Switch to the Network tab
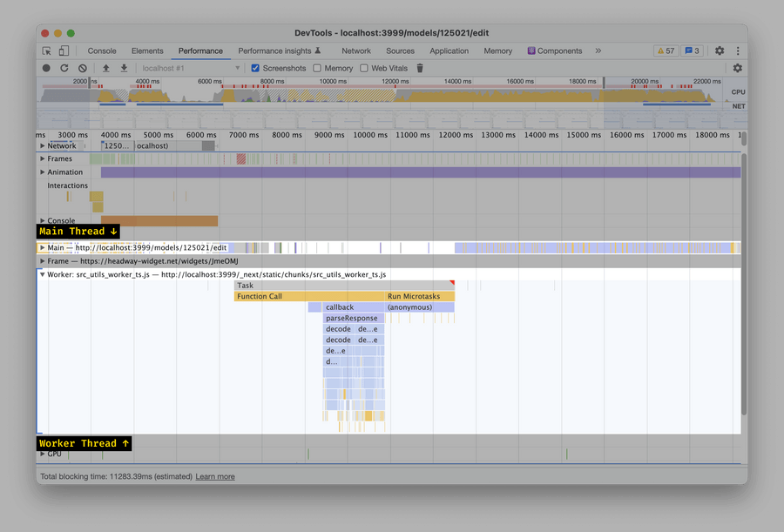 coord(355,51)
